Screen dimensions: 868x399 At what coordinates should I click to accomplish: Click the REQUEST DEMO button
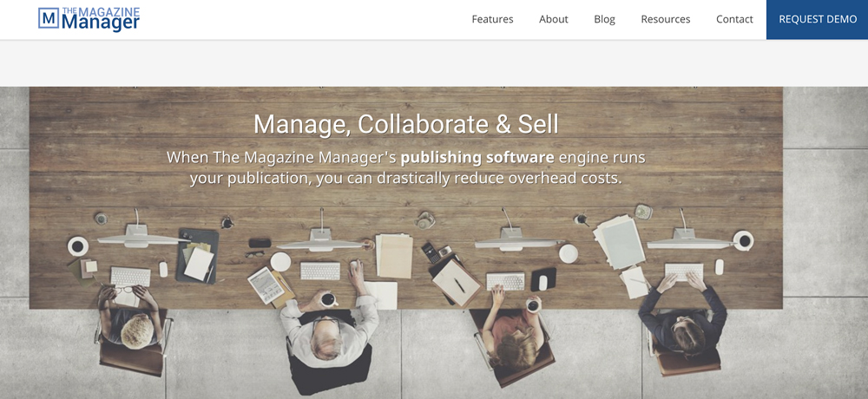click(817, 19)
